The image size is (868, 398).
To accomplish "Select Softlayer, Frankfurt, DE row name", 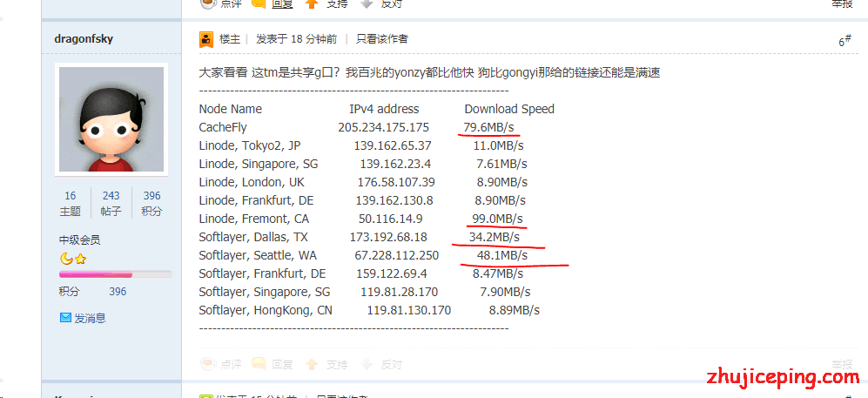I will [x=262, y=273].
